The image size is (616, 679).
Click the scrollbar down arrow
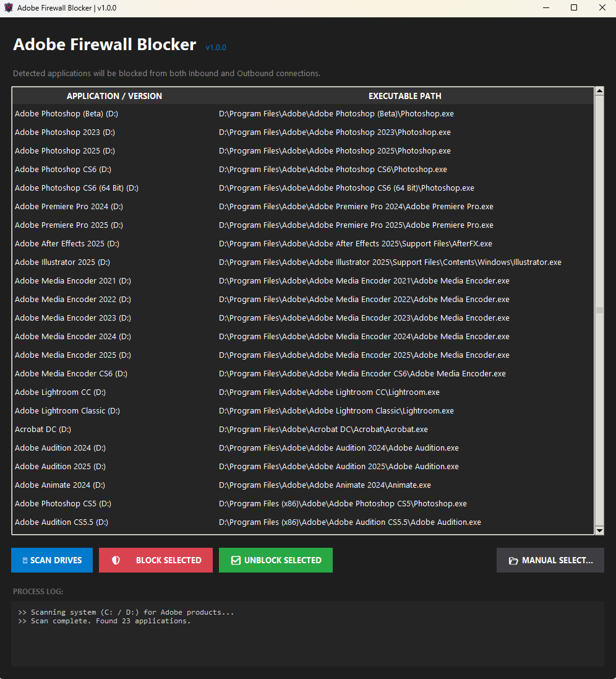coord(599,530)
